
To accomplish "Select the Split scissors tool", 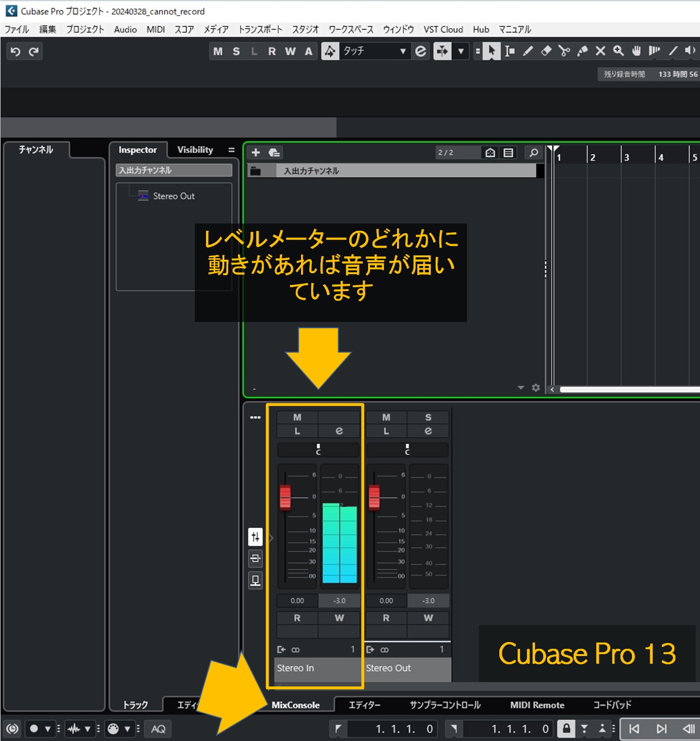I will point(564,51).
